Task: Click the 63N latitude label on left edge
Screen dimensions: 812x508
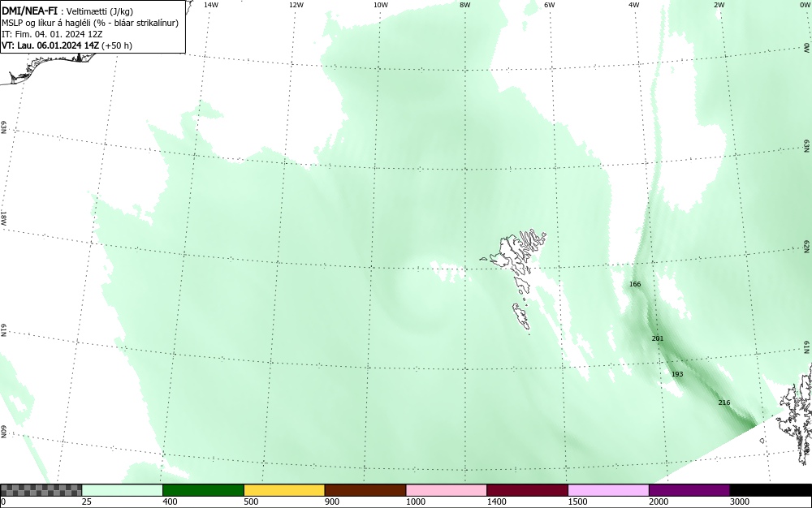Action: coord(3,127)
